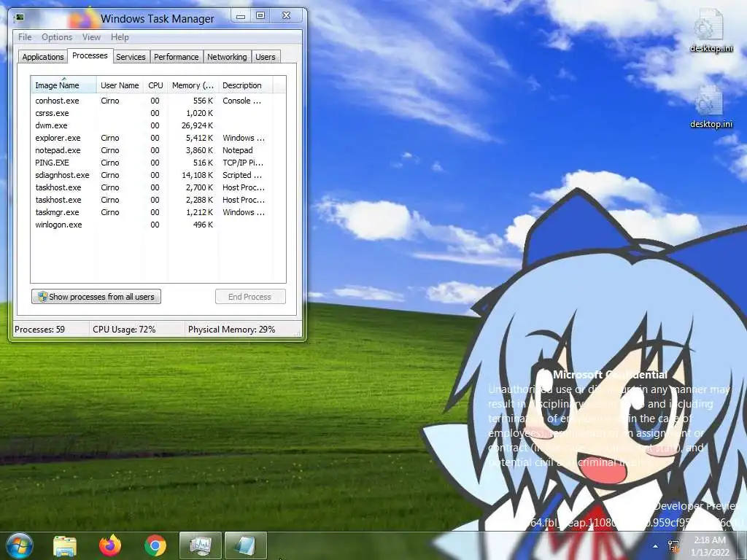This screenshot has height=560, width=747.
Task: Sort by Memory column header
Action: point(193,85)
